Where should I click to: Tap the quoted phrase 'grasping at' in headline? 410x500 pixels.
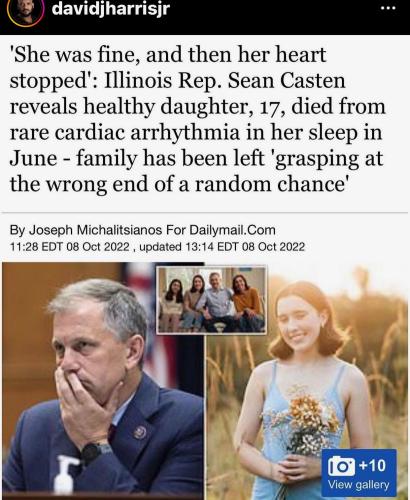click(x=329, y=158)
